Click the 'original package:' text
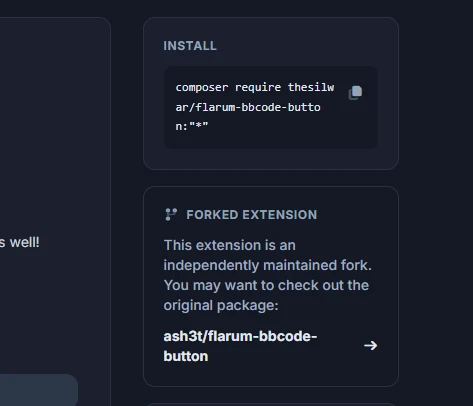 click(x=221, y=305)
